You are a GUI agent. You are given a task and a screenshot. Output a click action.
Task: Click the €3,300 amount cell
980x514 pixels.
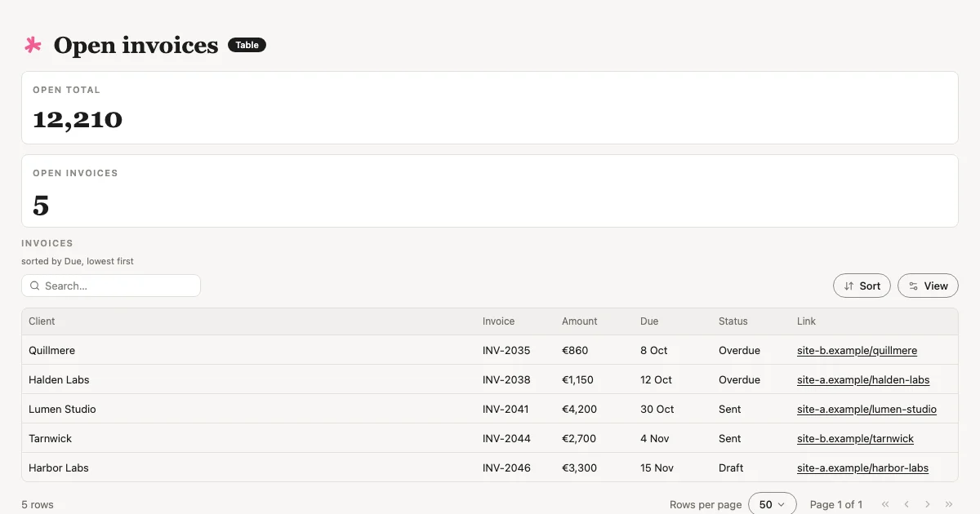(x=579, y=467)
